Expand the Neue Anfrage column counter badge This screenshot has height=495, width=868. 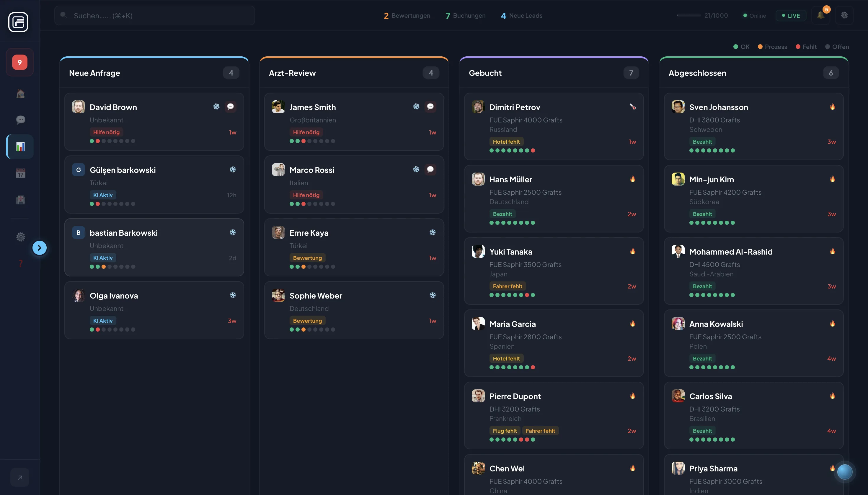tap(231, 73)
